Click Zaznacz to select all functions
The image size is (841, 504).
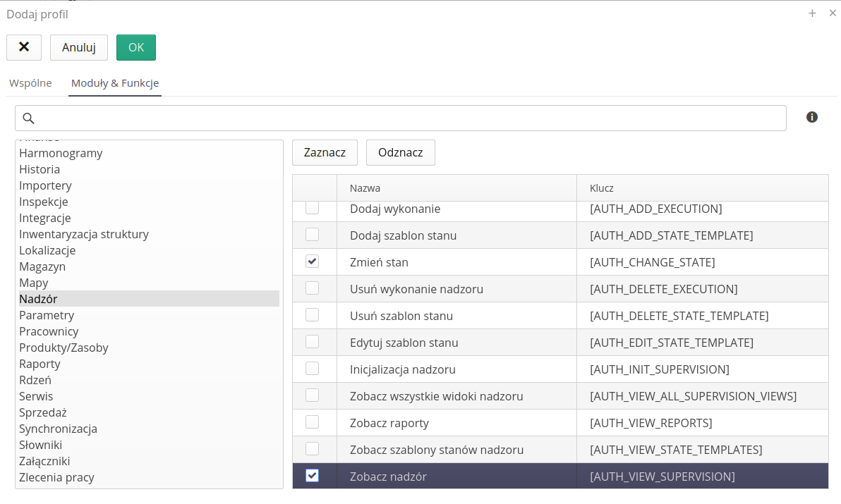pos(325,152)
